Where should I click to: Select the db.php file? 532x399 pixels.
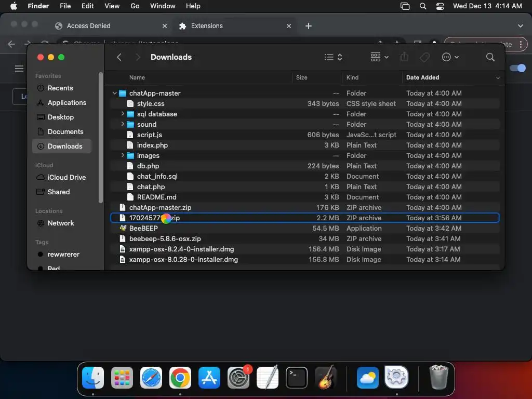(305, 166)
